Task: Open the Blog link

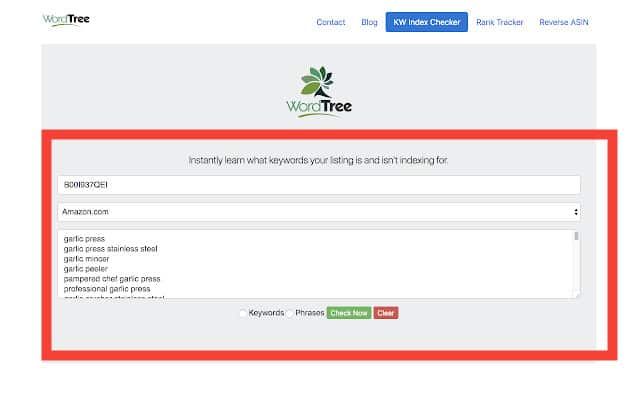Action: 369,22
